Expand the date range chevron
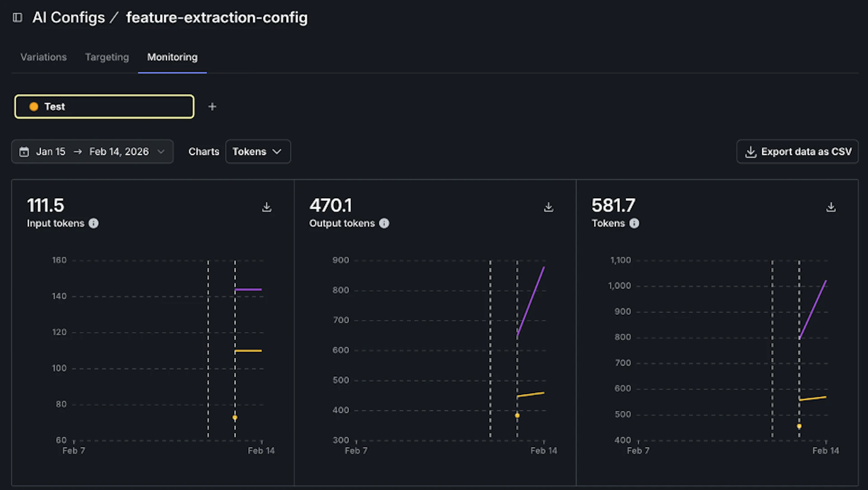 [x=161, y=152]
